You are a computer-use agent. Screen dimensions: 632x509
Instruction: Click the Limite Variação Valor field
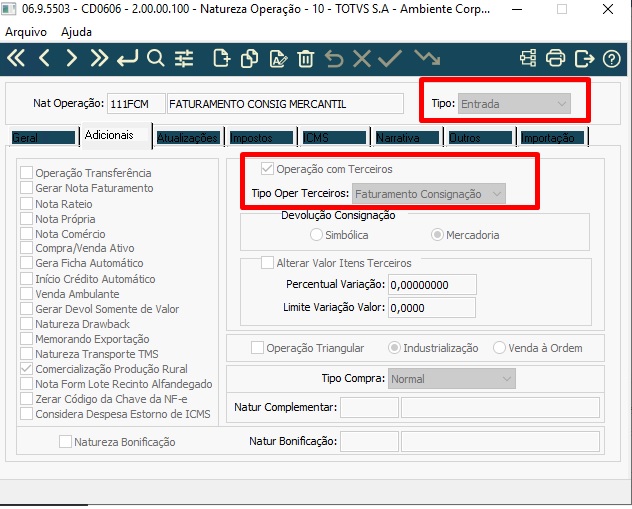point(432,307)
